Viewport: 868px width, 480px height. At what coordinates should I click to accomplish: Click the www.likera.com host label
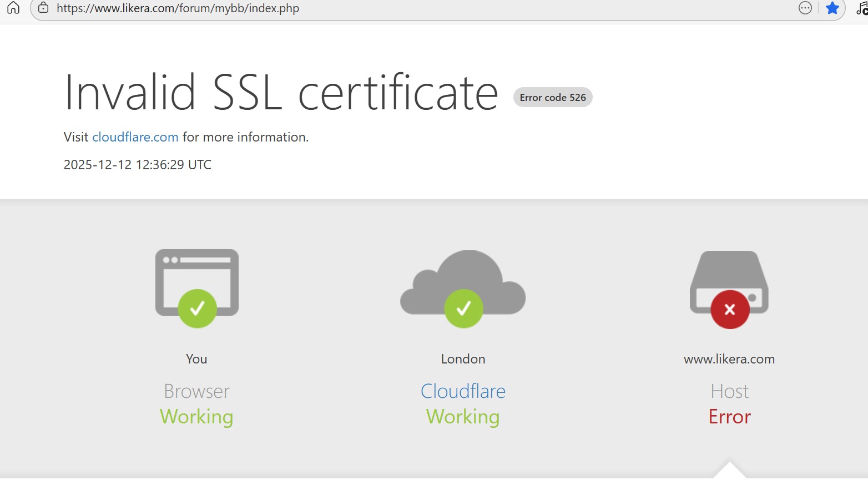729,359
